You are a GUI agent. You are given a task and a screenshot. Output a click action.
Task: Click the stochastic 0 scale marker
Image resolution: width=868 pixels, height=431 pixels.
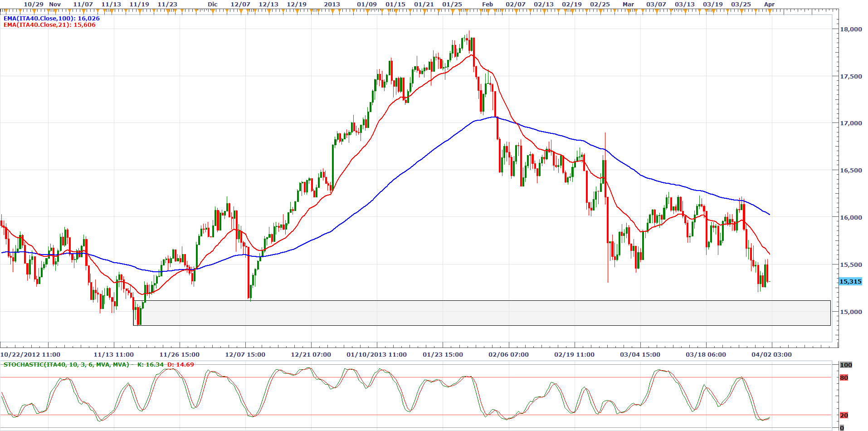842,428
